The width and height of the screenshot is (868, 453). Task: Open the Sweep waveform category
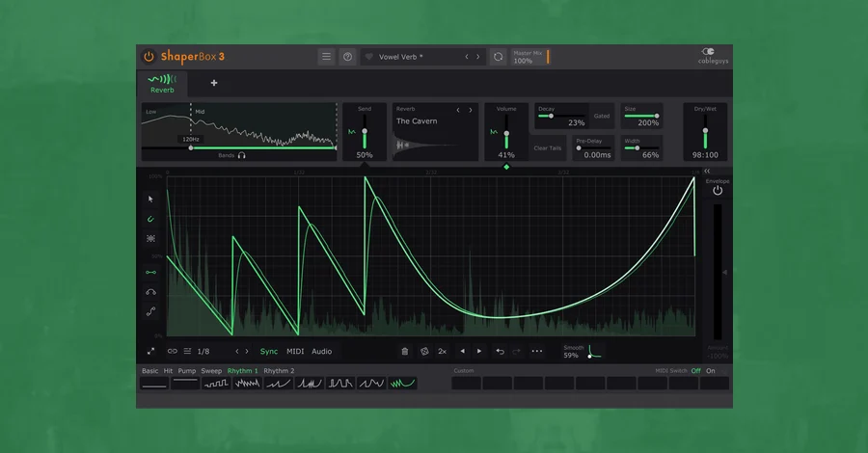(211, 370)
